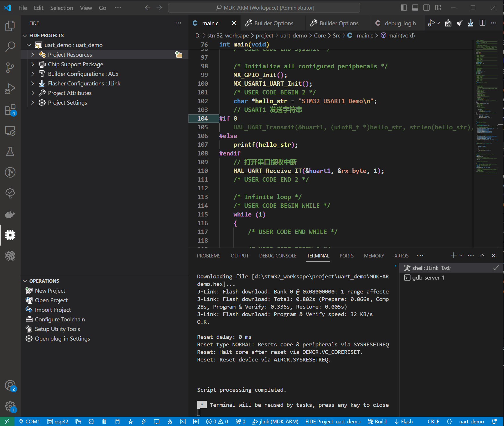Click Build in the status bar
504x426 pixels.
[377, 422]
